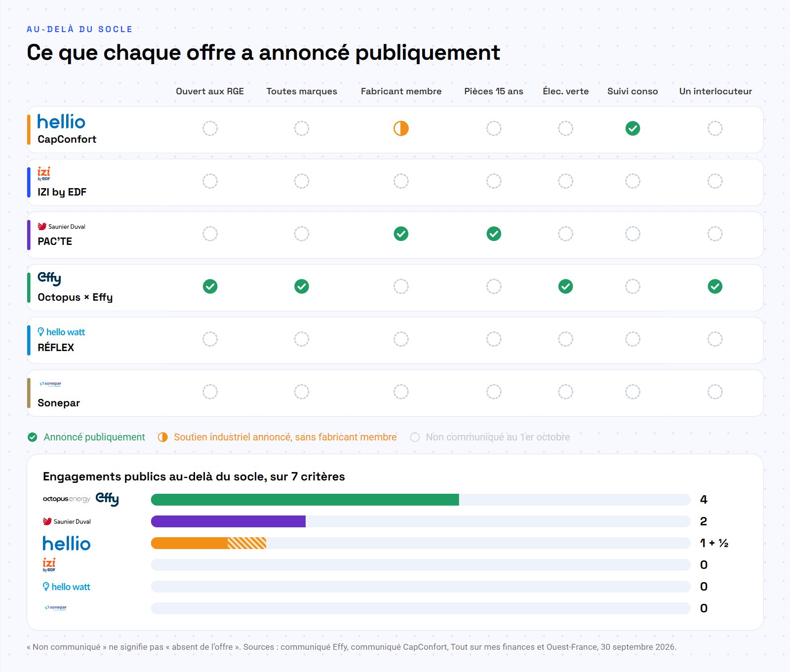Click green check for Effy Élec. verte
Viewport: 790px width, 672px height.
(565, 286)
